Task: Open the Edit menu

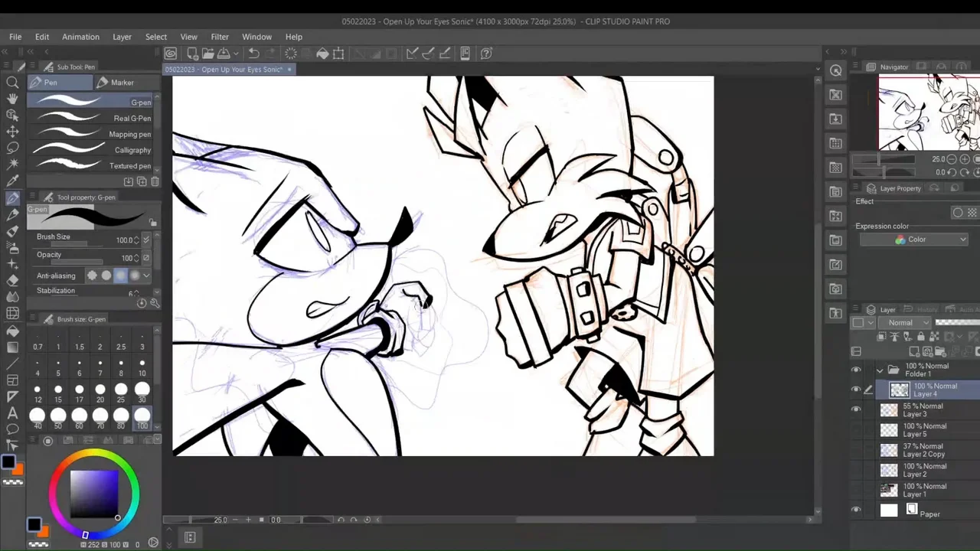Action: pyautogui.click(x=42, y=37)
